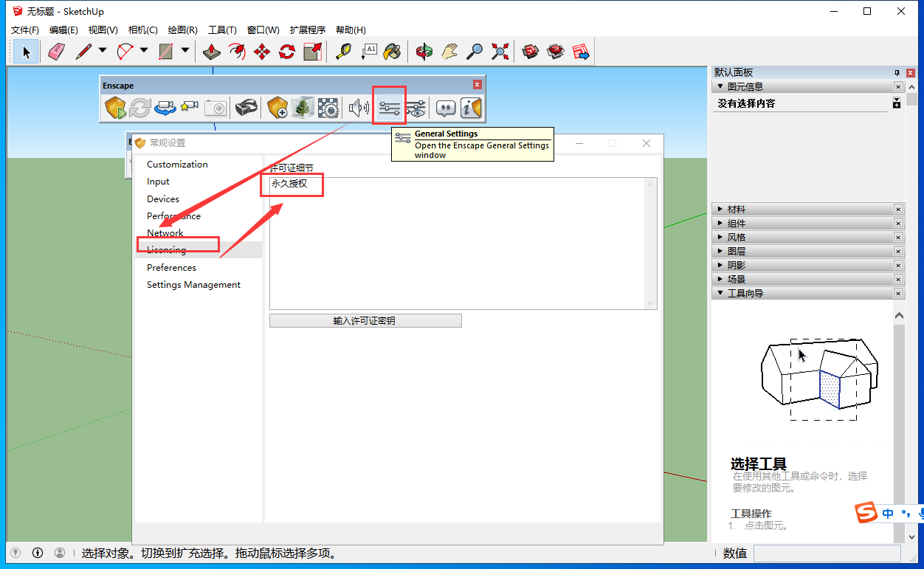Select Preferences in settings list

pos(171,268)
